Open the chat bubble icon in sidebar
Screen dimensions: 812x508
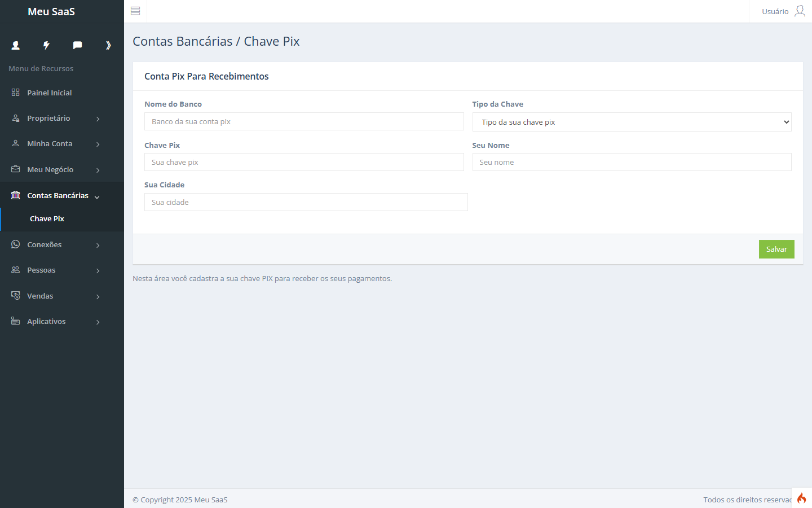coord(77,45)
